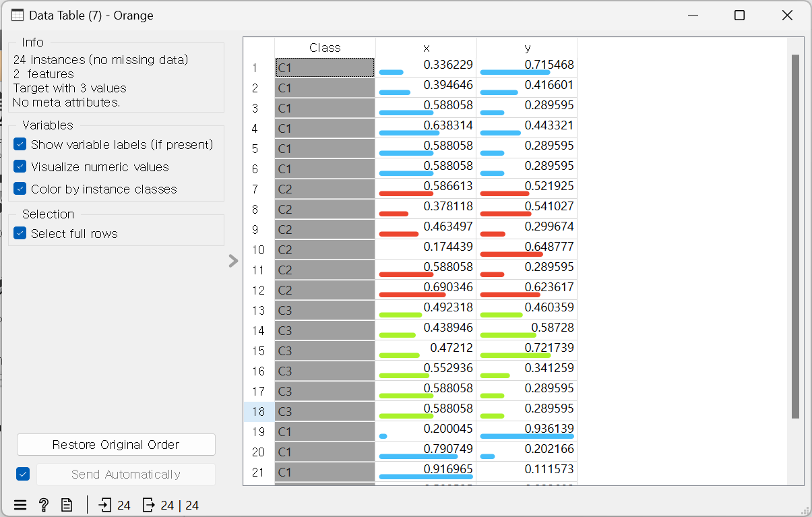Open the help question mark icon
The width and height of the screenshot is (812, 517).
[x=44, y=505]
